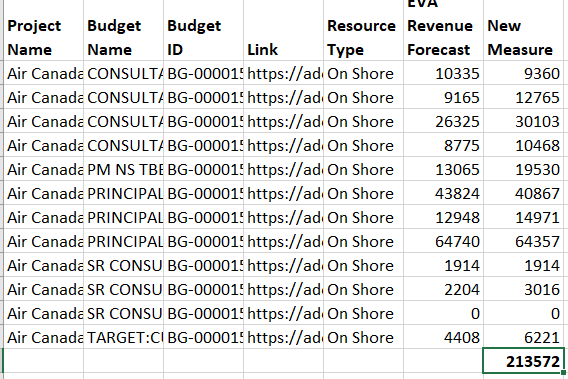Screen dimensions: 568x379
Task: Select the Link header cell
Action: point(284,30)
